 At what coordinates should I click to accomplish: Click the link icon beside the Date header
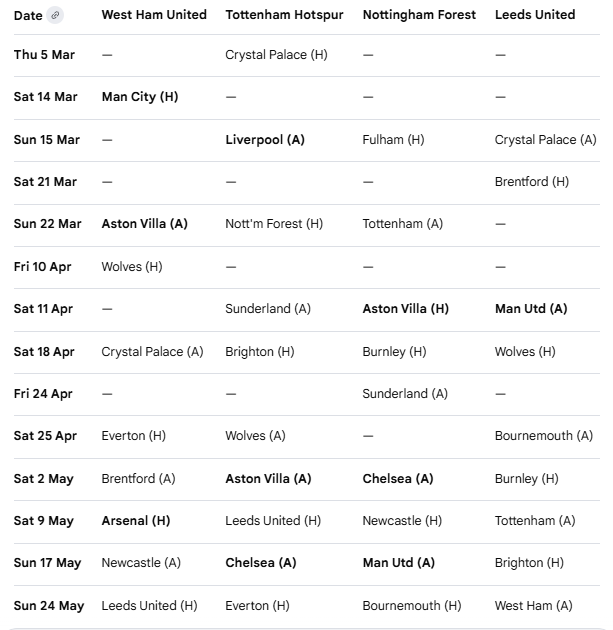tap(55, 15)
